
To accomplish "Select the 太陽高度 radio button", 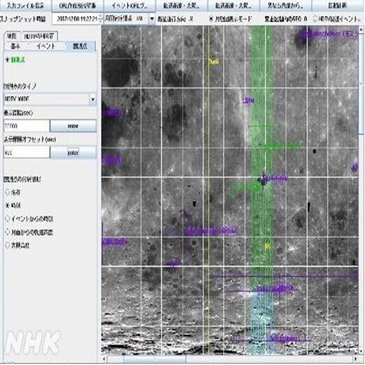I will click(x=7, y=245).
